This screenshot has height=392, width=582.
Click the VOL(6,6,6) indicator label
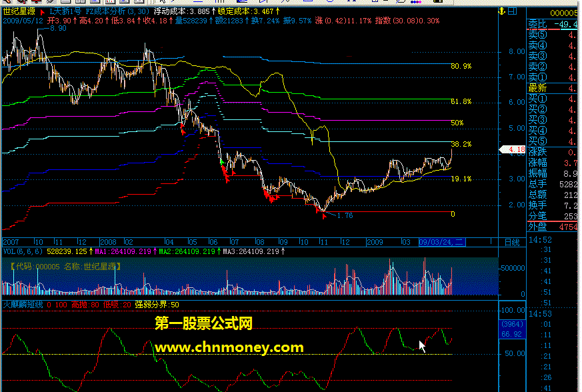click(x=23, y=252)
